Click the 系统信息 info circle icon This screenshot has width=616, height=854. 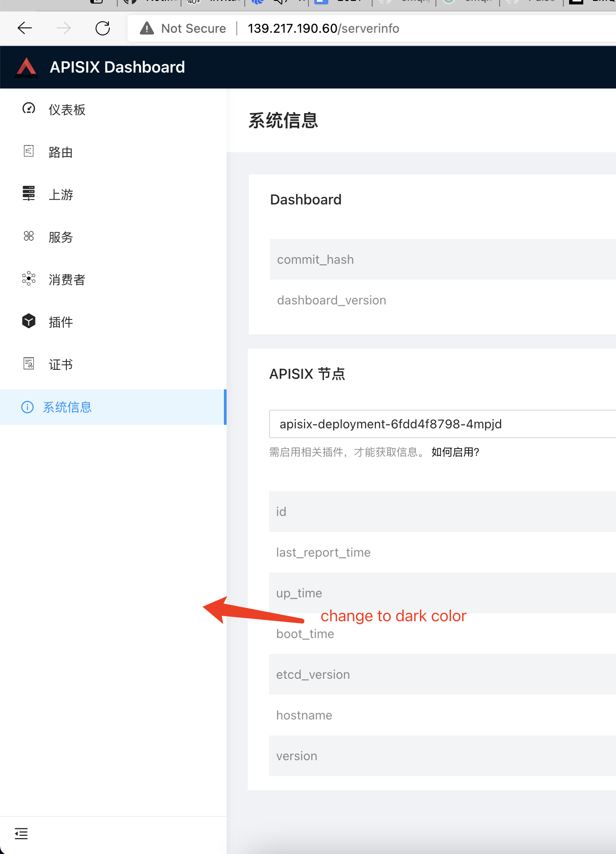[27, 407]
